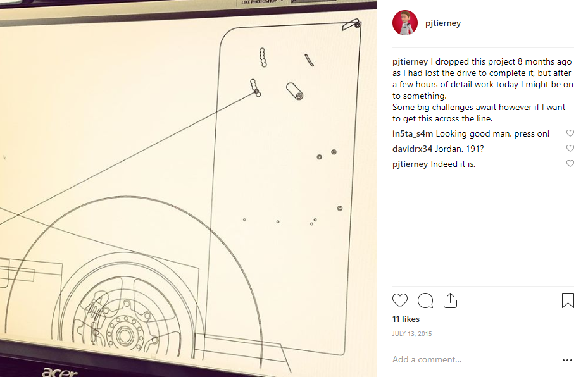
Task: Click pjtierney username in the reply comment
Action: (410, 164)
